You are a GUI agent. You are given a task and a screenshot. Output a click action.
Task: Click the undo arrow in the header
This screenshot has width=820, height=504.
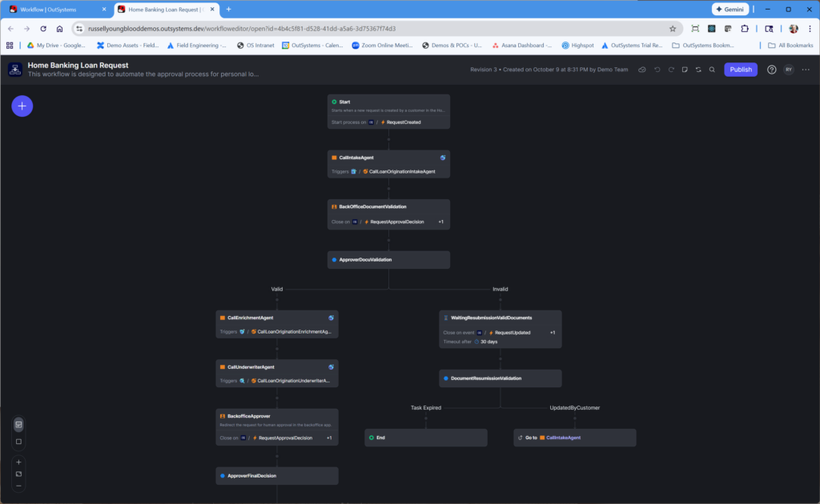coord(657,70)
